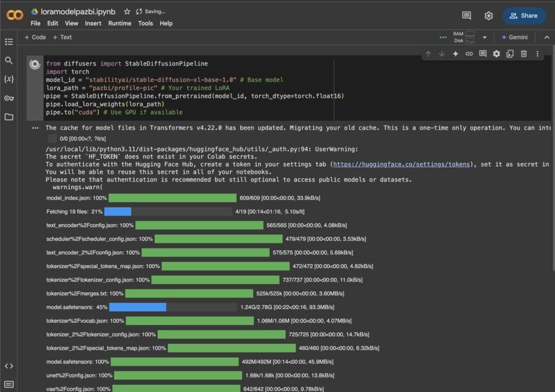Open the Help menu

pyautogui.click(x=166, y=23)
